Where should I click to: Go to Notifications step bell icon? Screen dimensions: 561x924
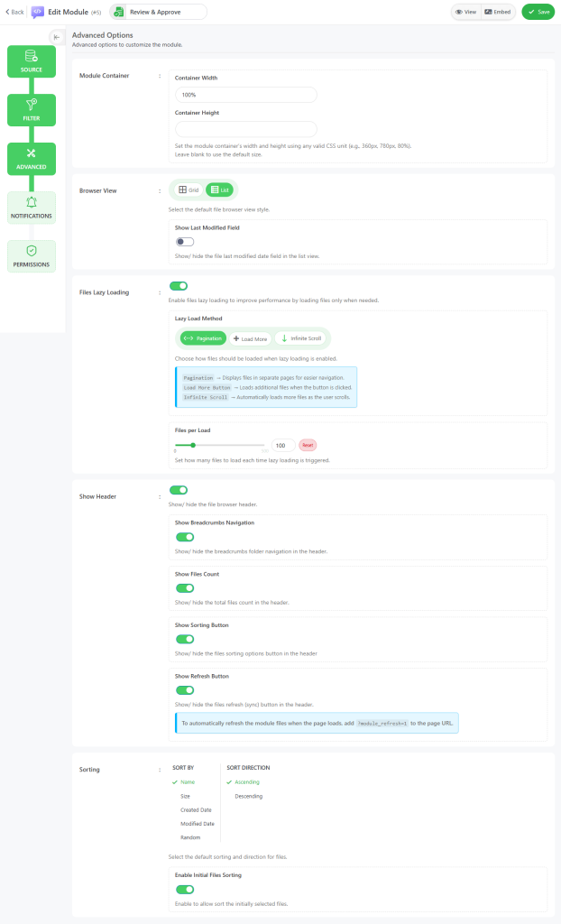click(32, 202)
